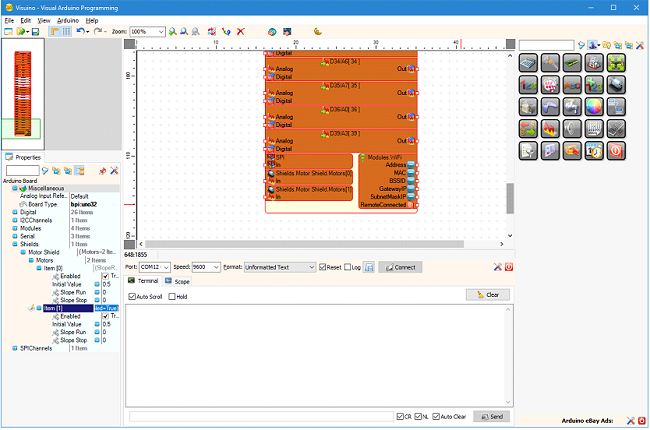Expand the Serial property node

click(x=15, y=236)
